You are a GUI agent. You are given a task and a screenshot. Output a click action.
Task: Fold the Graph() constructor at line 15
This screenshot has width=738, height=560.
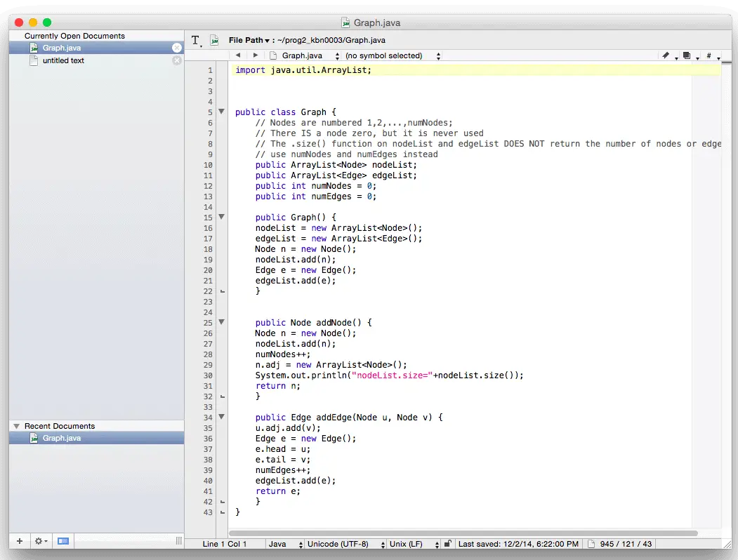[221, 218]
